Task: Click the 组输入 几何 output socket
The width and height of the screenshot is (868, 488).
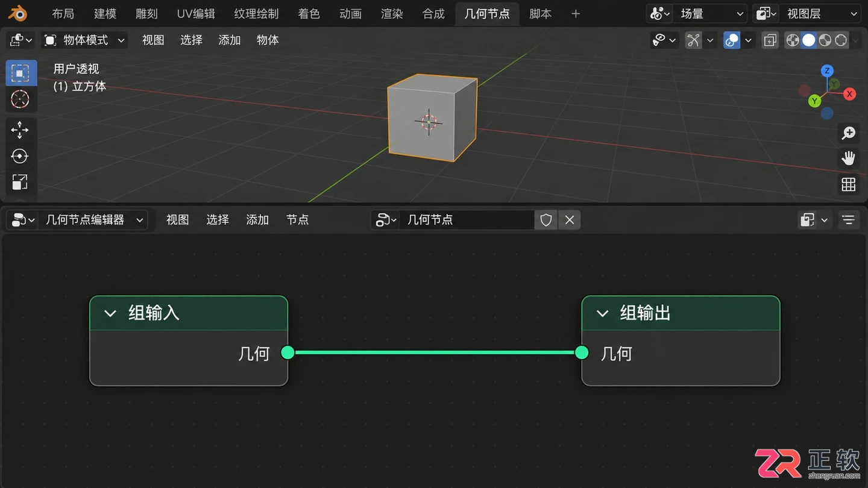Action: tap(288, 352)
